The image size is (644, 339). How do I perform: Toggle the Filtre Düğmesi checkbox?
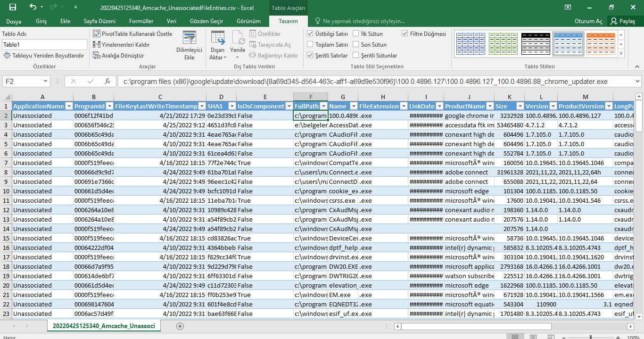(405, 34)
